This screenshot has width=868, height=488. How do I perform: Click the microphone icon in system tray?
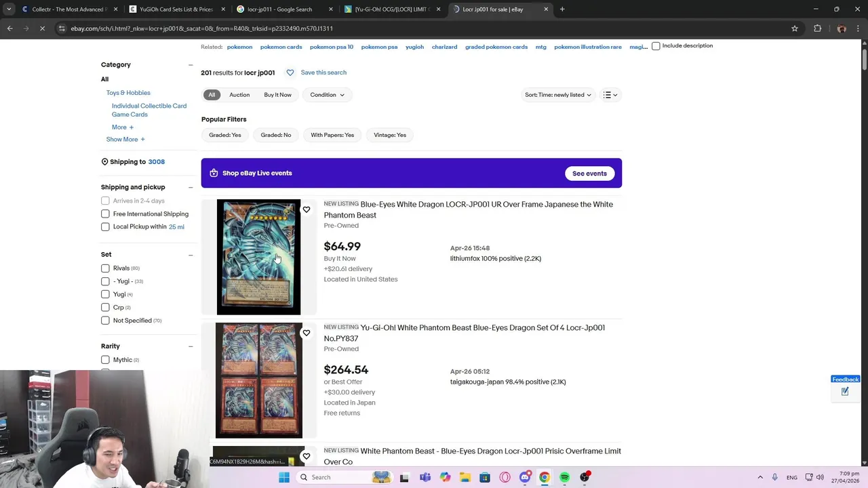[x=774, y=477]
